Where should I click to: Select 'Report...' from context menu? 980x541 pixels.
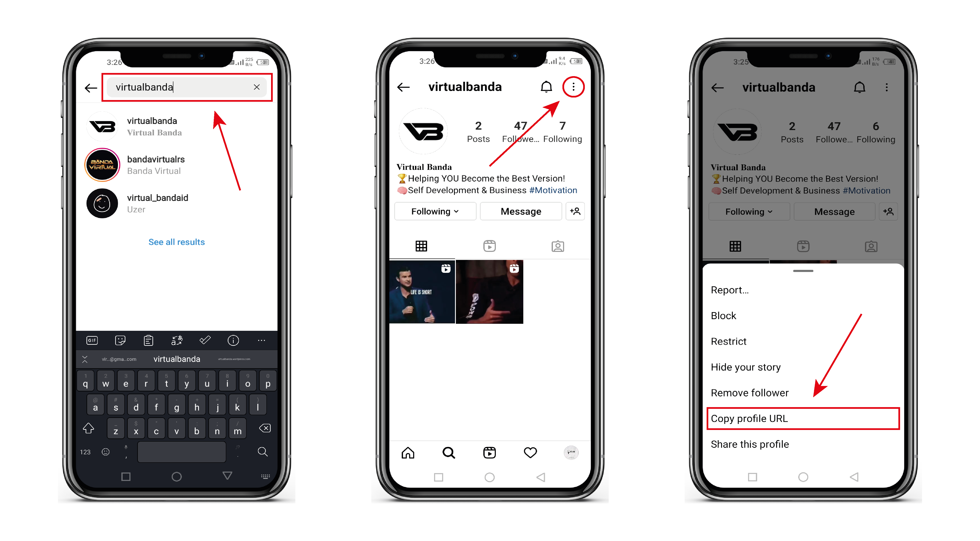pos(730,290)
